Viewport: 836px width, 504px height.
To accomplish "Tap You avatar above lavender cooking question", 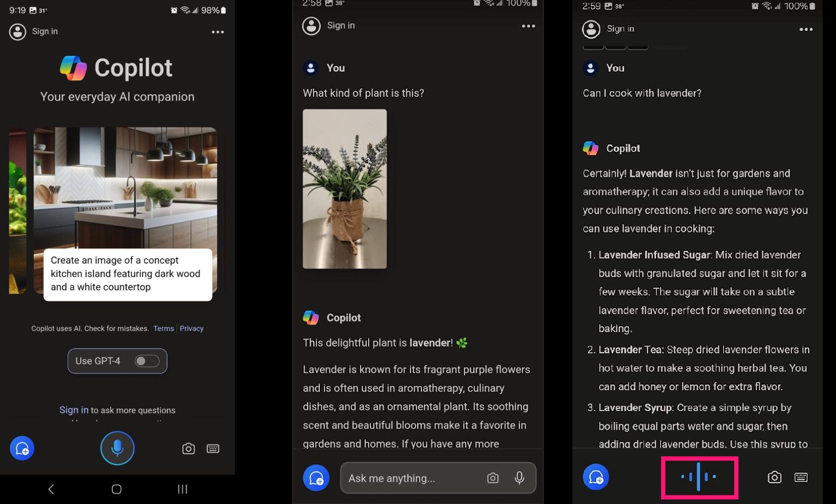I will pyautogui.click(x=590, y=68).
